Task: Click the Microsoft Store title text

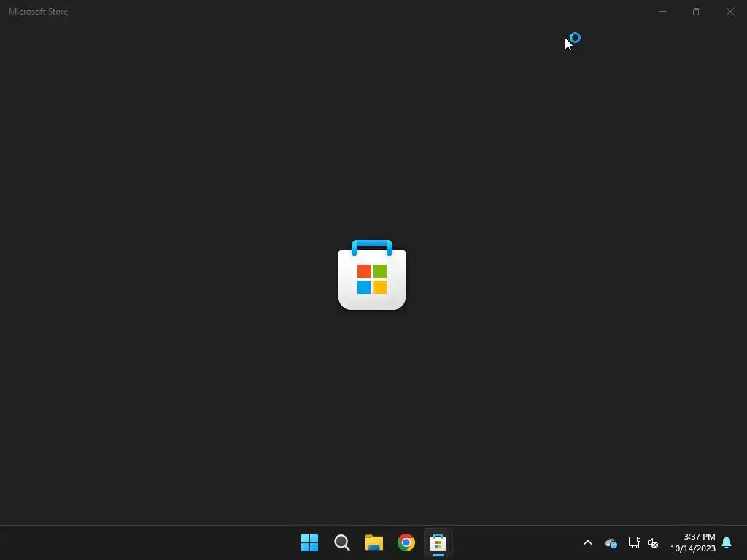Action: click(38, 12)
